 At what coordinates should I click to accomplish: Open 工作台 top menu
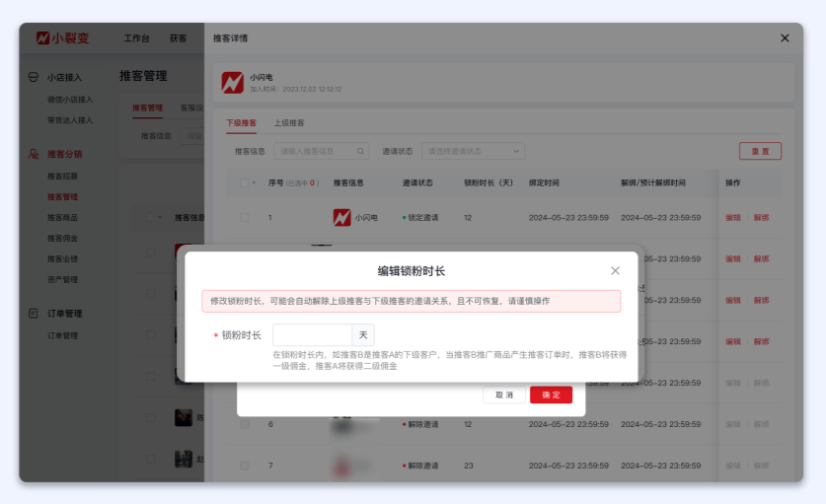coord(136,37)
